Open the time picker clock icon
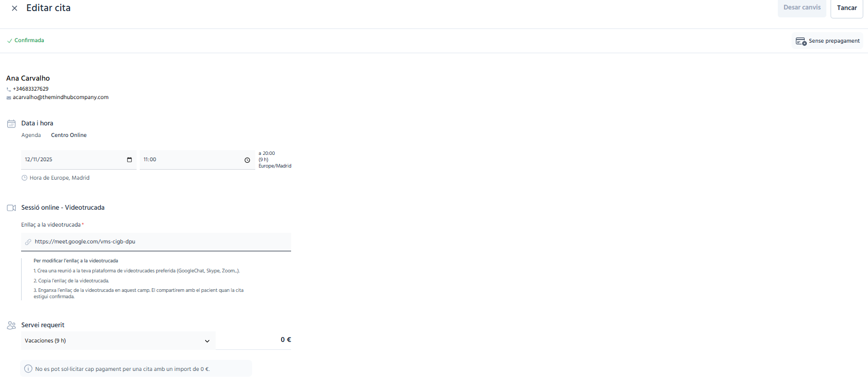Screen dimensions: 868x392 [247, 160]
